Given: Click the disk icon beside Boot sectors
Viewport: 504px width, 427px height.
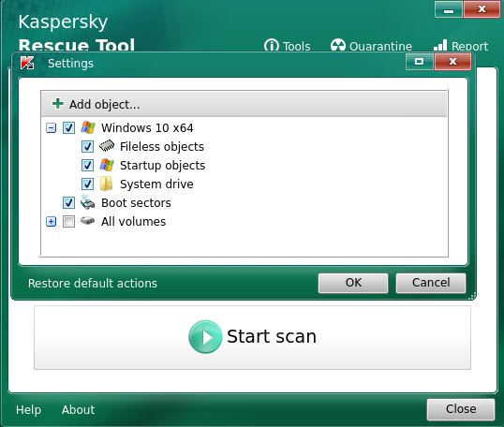Looking at the screenshot, I should pos(87,202).
